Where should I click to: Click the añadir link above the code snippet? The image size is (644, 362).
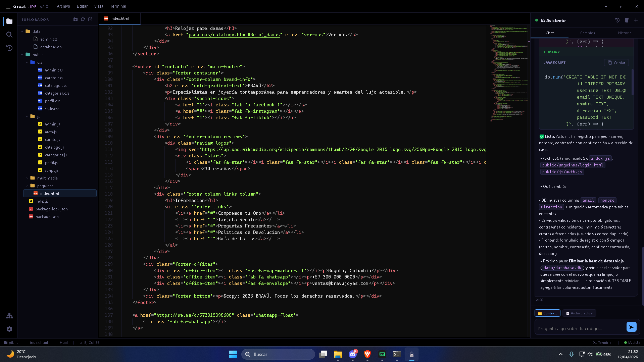552,52
